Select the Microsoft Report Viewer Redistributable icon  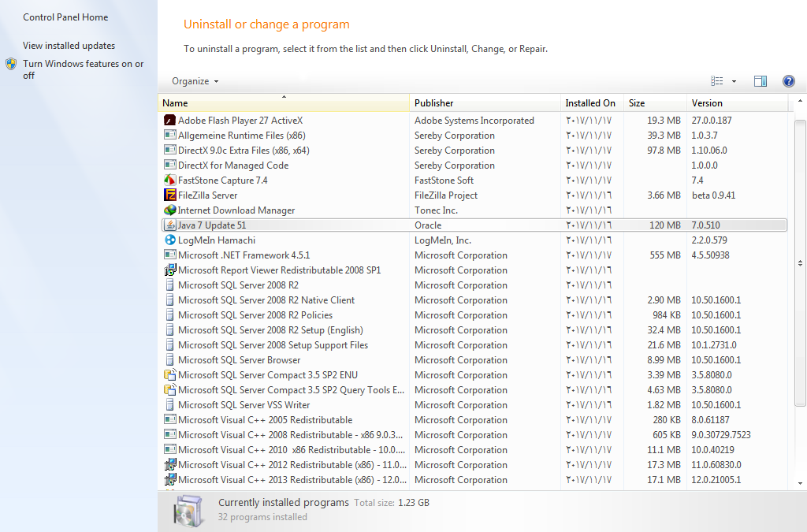pos(170,270)
